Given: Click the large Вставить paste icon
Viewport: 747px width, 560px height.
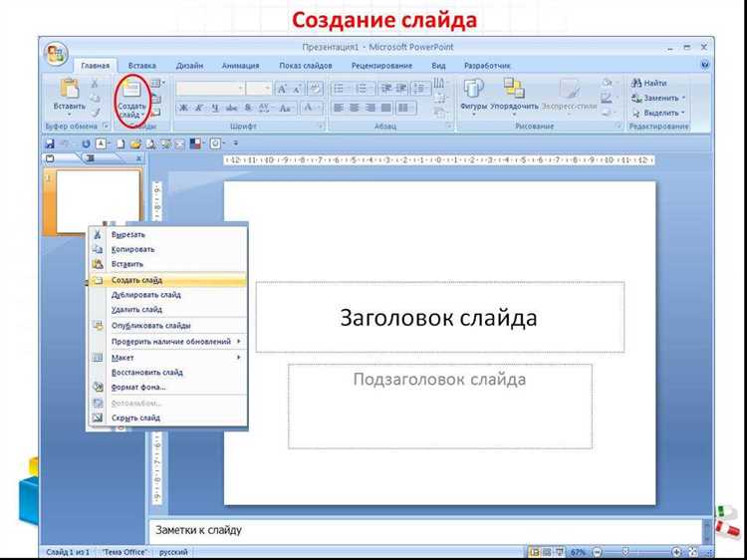Looking at the screenshot, I should [x=70, y=89].
